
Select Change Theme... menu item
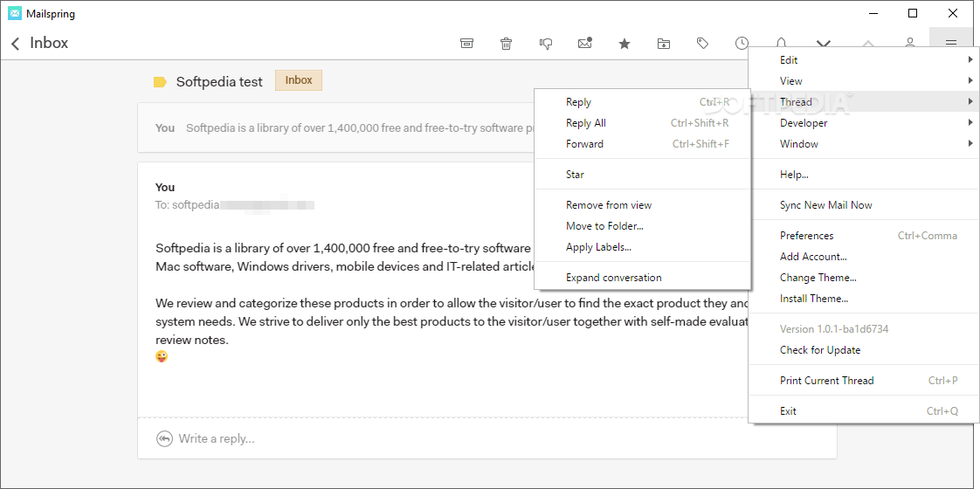coord(864,278)
